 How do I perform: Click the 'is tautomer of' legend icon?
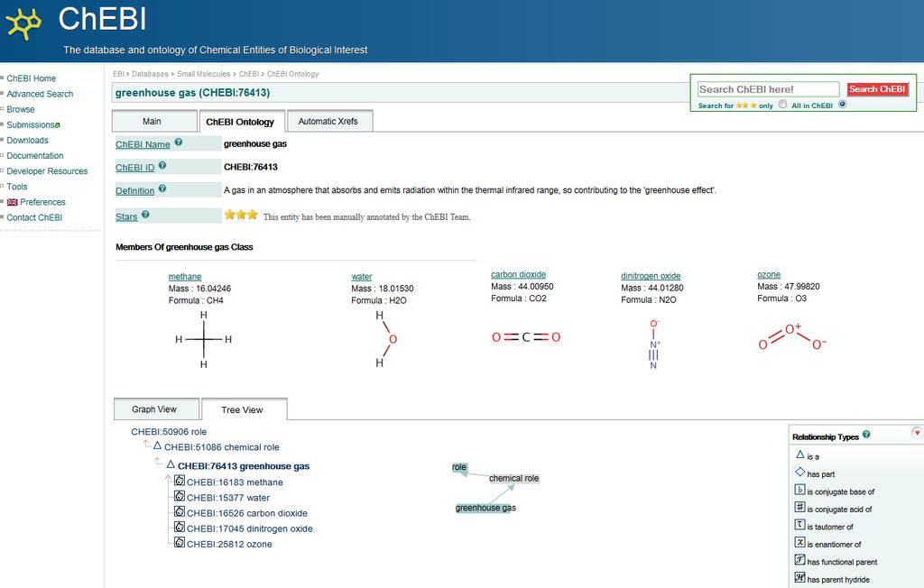tap(799, 524)
